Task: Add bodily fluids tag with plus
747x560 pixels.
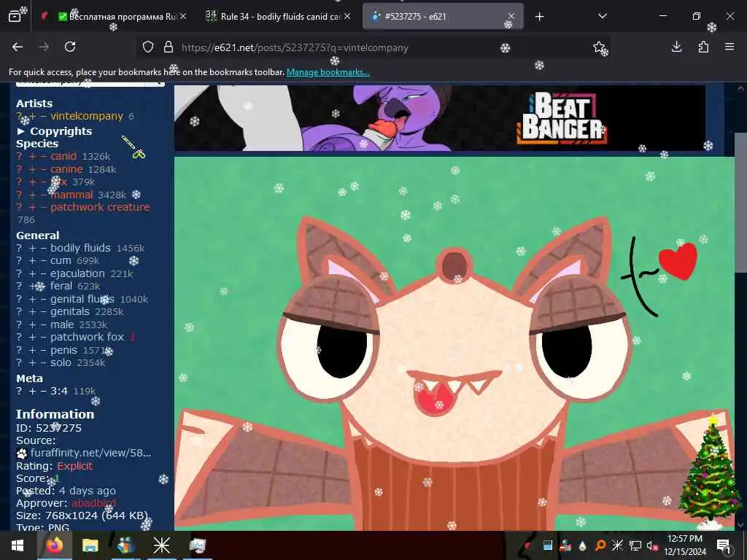Action: pos(32,248)
